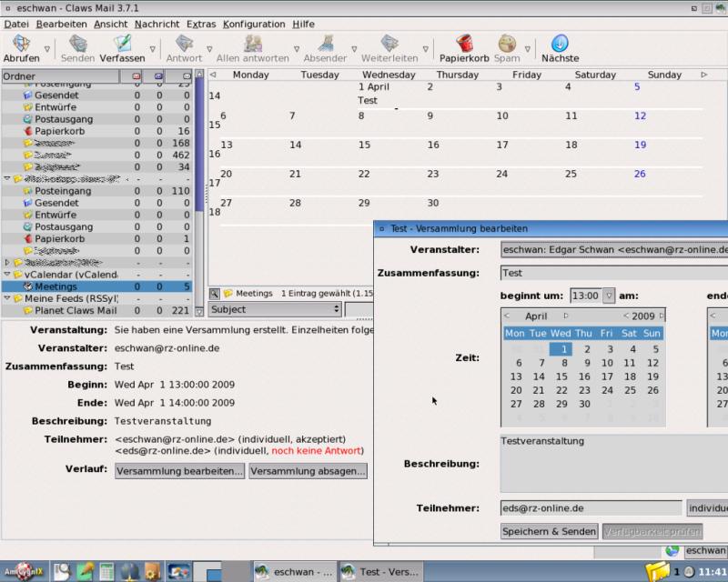This screenshot has width=728, height=582.
Task: Open the start time 13:00 dropdown
Action: (609, 296)
